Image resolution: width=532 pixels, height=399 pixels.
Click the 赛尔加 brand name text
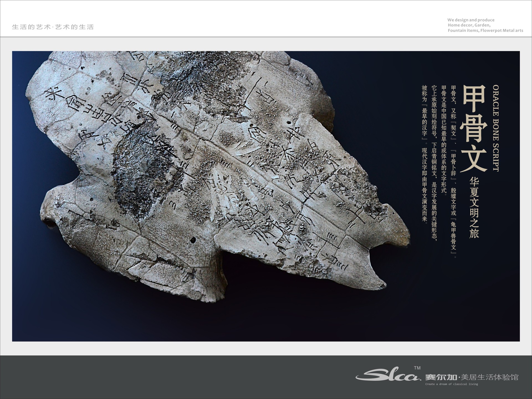tap(441, 377)
